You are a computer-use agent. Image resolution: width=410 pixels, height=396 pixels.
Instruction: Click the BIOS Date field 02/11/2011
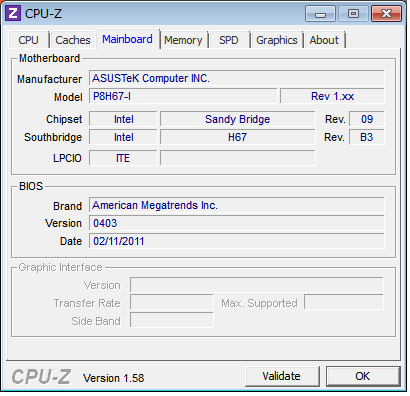coord(237,241)
